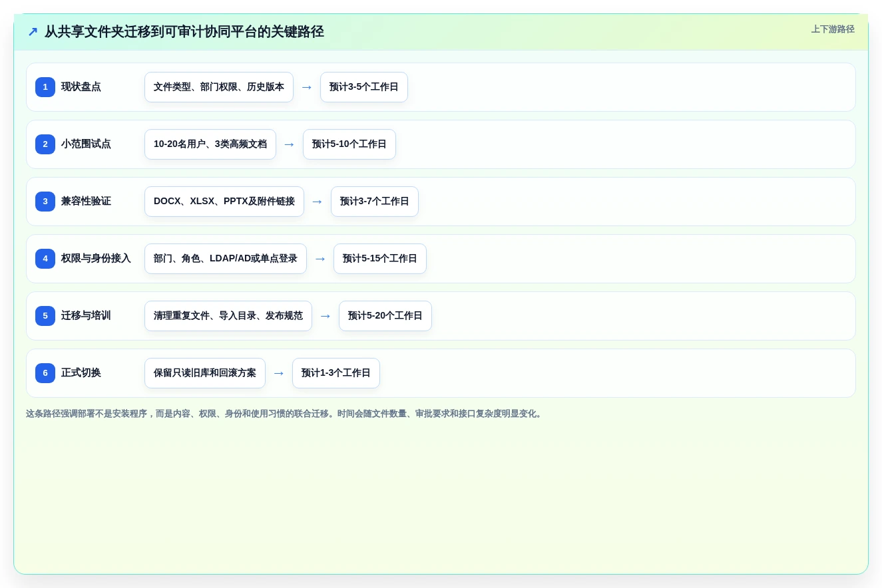Click the arrow in the 迁移与培训 row
This screenshot has width=882, height=588.
326,316
